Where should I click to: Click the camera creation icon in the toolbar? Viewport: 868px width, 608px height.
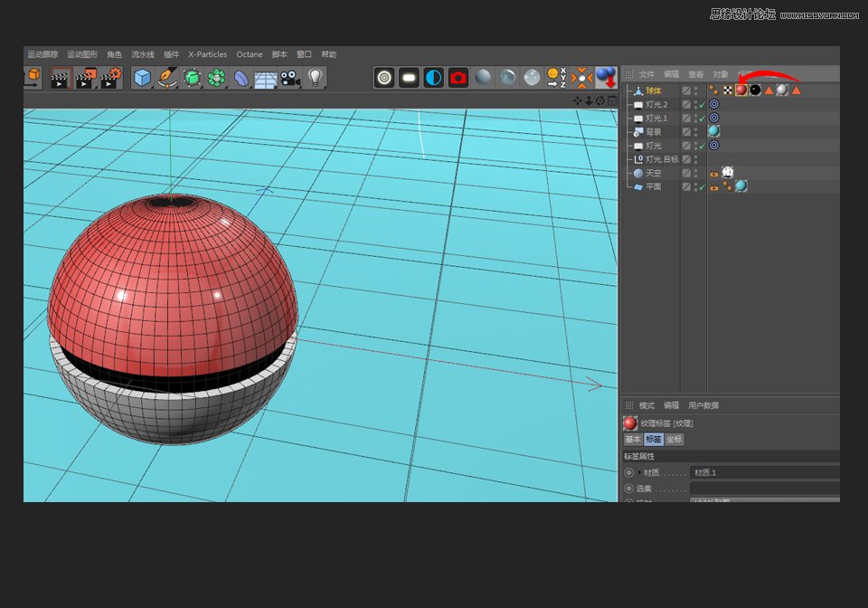(288, 78)
